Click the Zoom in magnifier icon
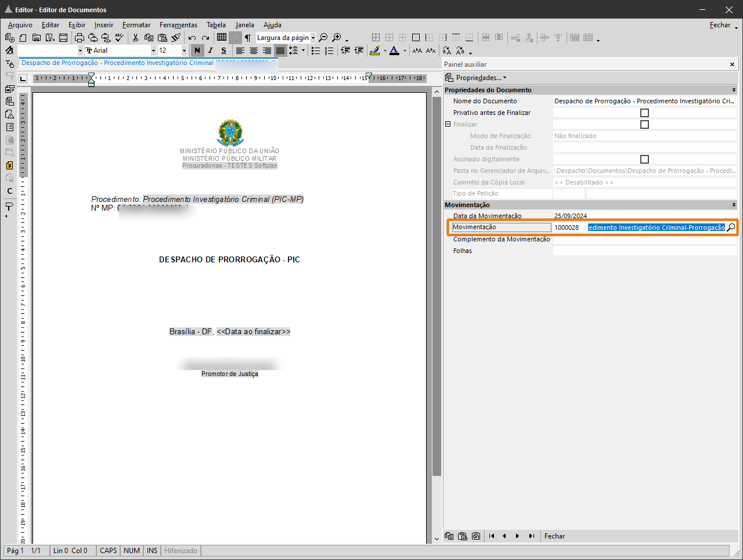This screenshot has height=560, width=743. tap(337, 38)
